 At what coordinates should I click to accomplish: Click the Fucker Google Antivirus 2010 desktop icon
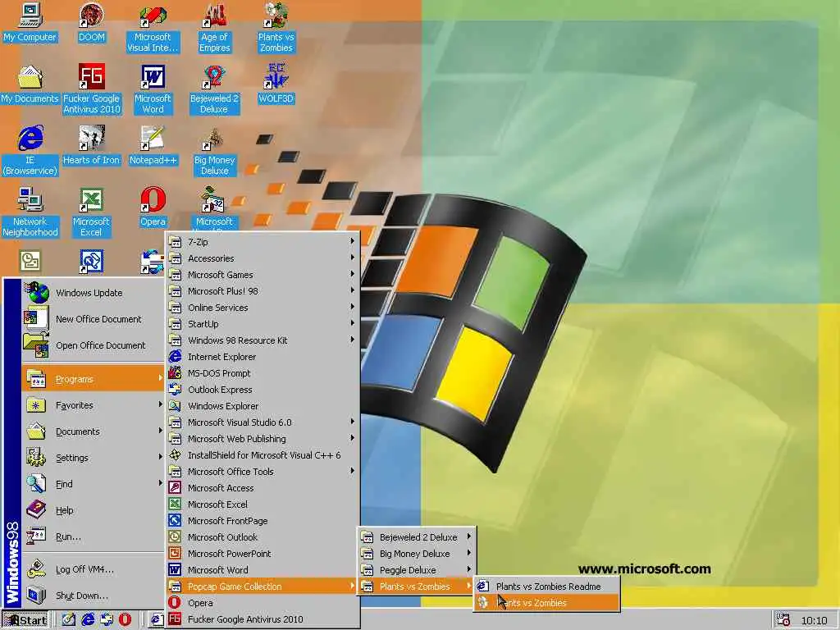tap(92, 89)
